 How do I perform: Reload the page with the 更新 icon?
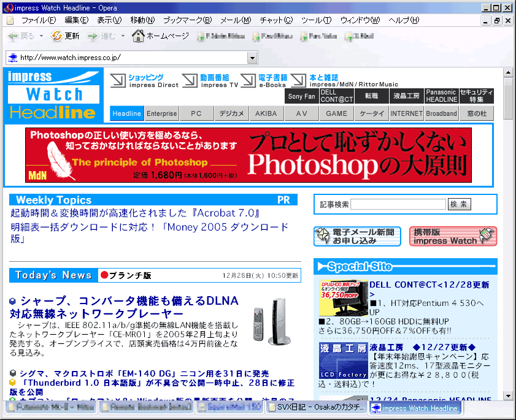coord(56,36)
